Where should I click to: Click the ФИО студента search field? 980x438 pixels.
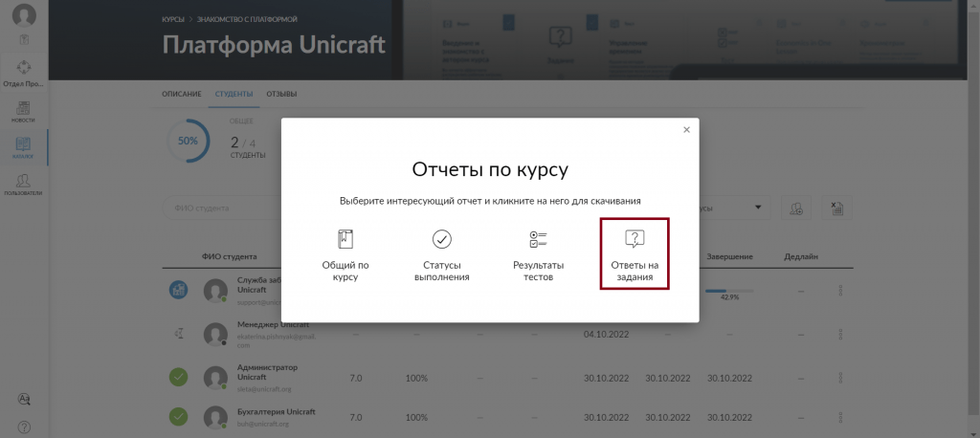(x=222, y=208)
